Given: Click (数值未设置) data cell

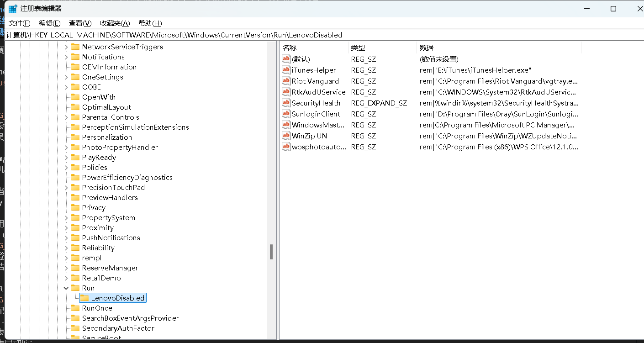Looking at the screenshot, I should [x=439, y=59].
